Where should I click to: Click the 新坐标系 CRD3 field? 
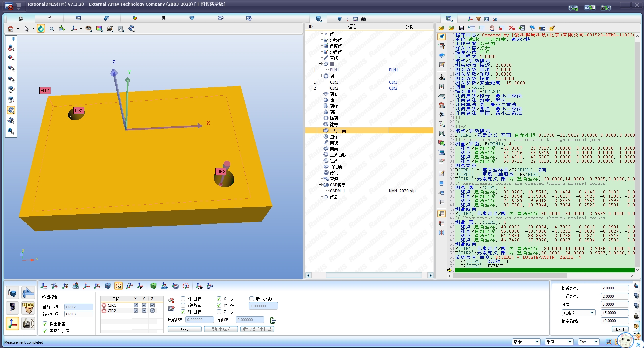tap(79, 314)
